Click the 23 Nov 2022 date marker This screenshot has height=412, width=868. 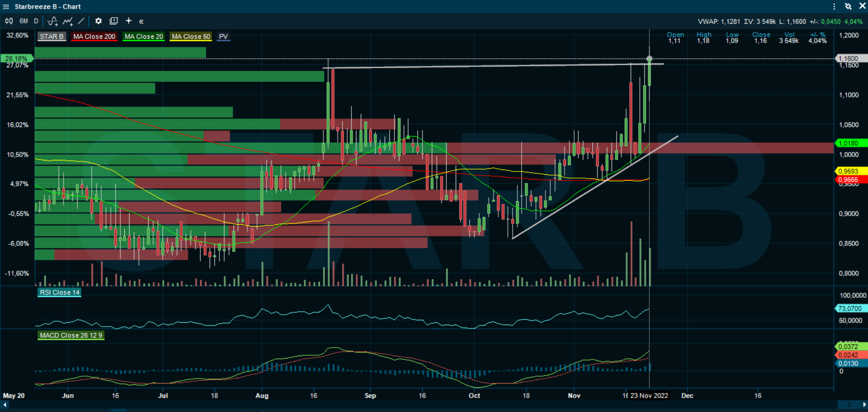649,396
